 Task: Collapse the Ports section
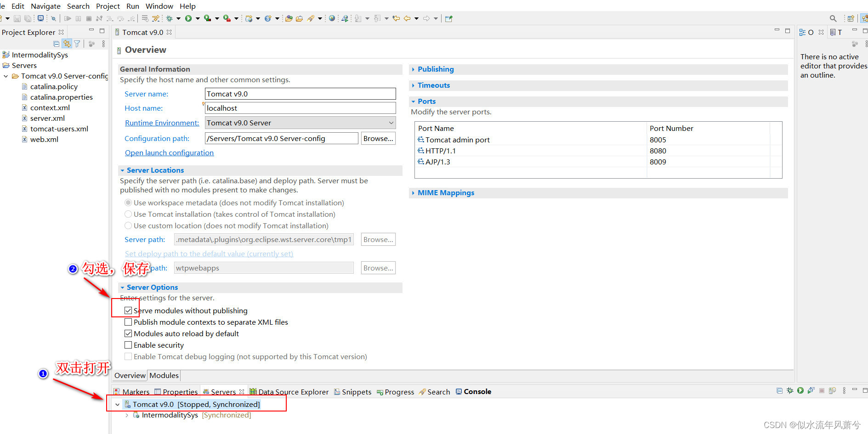[413, 101]
